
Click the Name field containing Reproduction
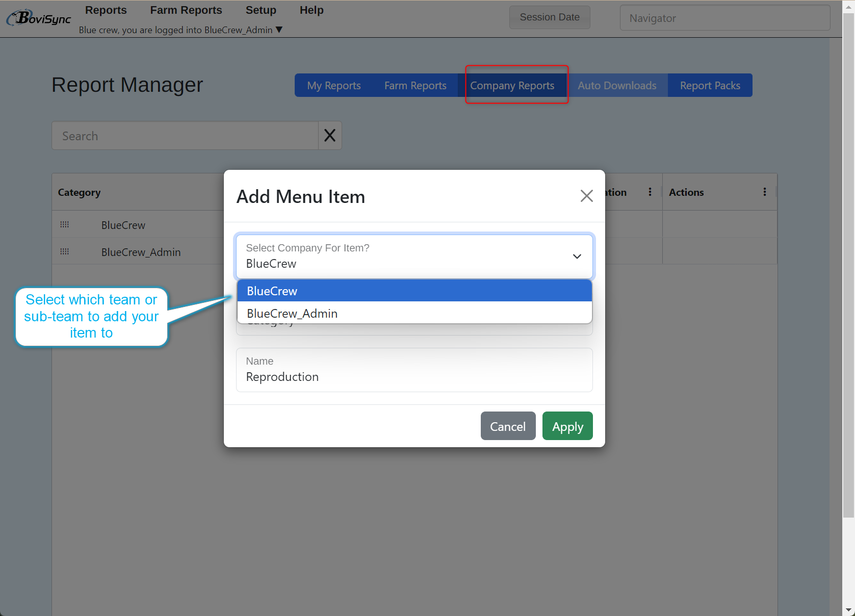coord(414,370)
